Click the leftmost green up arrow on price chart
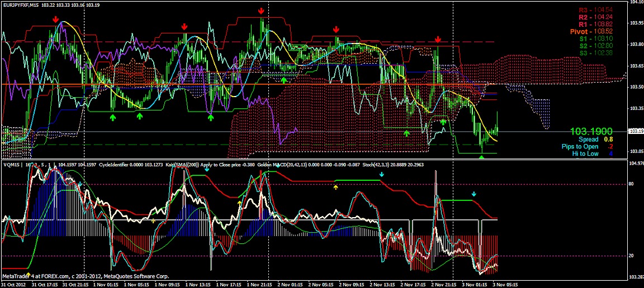Image resolution: width=644 pixels, height=288 pixels. pyautogui.click(x=112, y=117)
